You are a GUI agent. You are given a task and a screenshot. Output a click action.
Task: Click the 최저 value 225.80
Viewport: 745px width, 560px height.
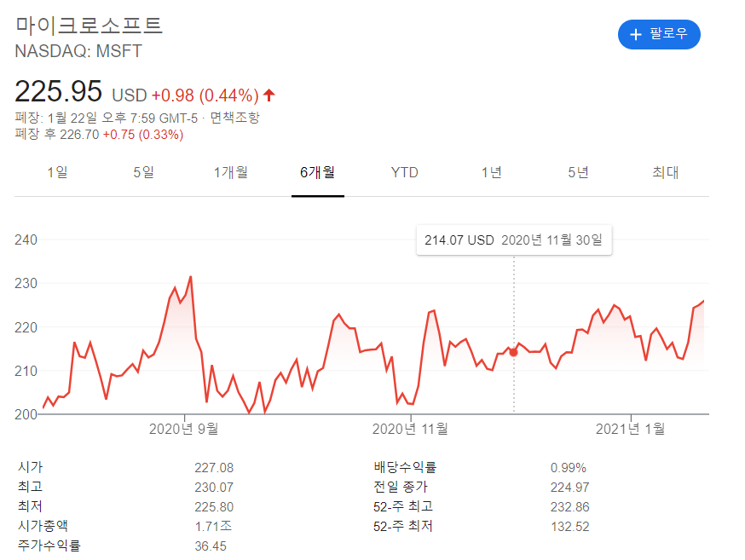[214, 507]
